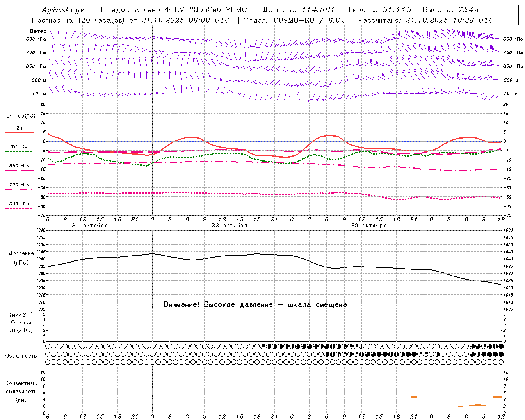Click the 'Осадки' precipitation label
The width and height of the screenshot is (525, 420).
[21, 322]
